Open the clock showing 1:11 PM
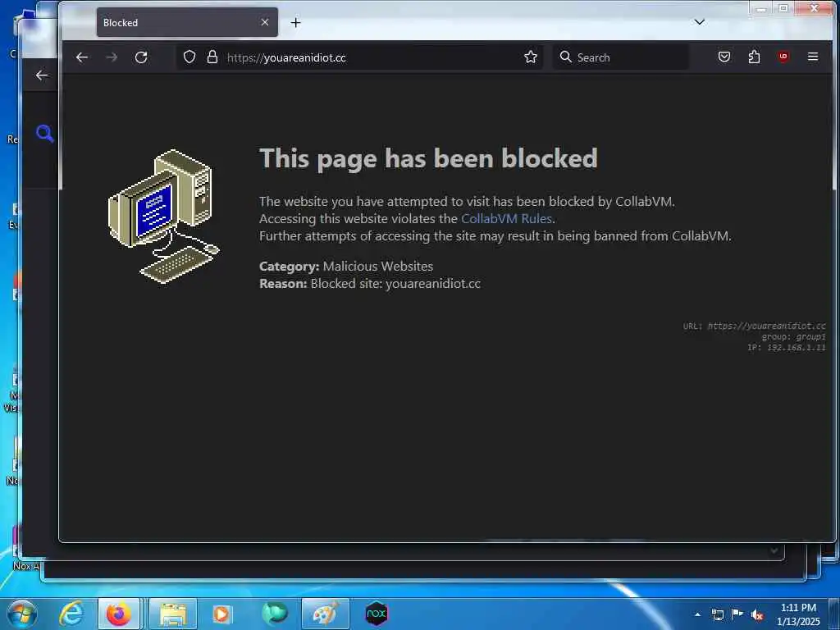 coord(798,614)
